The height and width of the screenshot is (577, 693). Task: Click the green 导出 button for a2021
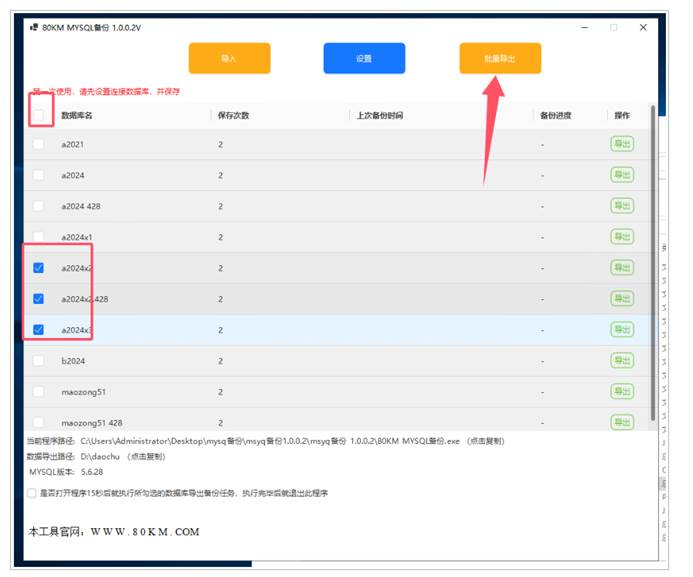click(x=622, y=144)
